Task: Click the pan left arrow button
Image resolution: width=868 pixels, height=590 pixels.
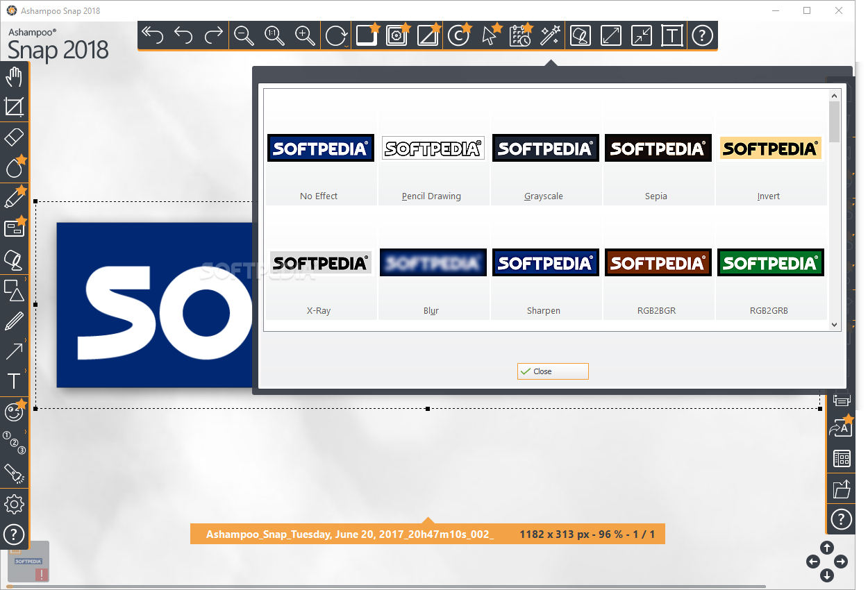Action: click(813, 562)
